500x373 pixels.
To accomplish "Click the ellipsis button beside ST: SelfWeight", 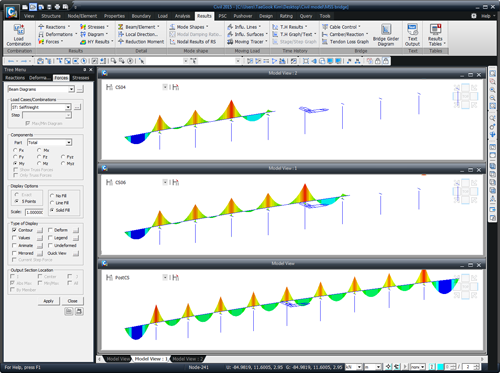I will [x=77, y=107].
